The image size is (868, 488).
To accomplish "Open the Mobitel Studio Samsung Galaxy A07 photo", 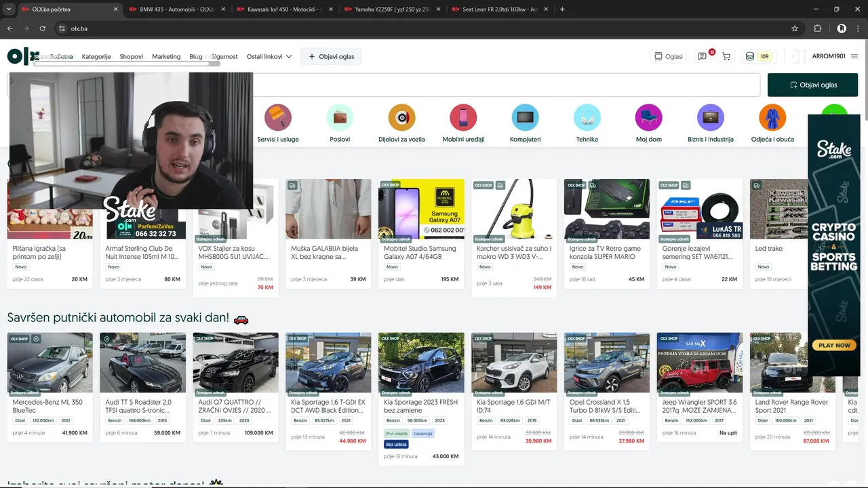I will pyautogui.click(x=421, y=209).
